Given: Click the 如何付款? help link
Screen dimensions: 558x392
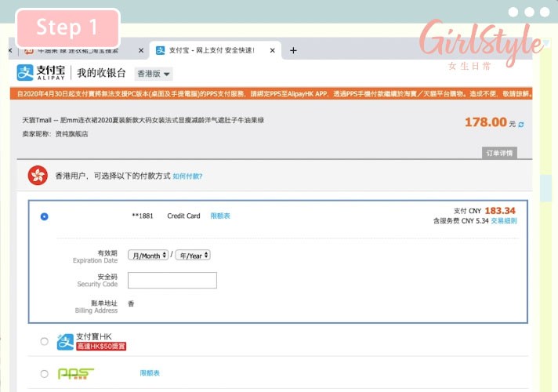Looking at the screenshot, I should click(x=187, y=176).
